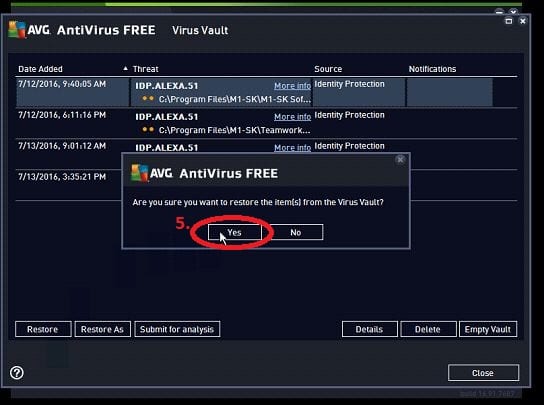
Task: Click the sort arrow next to Threat column
Action: pyautogui.click(x=125, y=69)
